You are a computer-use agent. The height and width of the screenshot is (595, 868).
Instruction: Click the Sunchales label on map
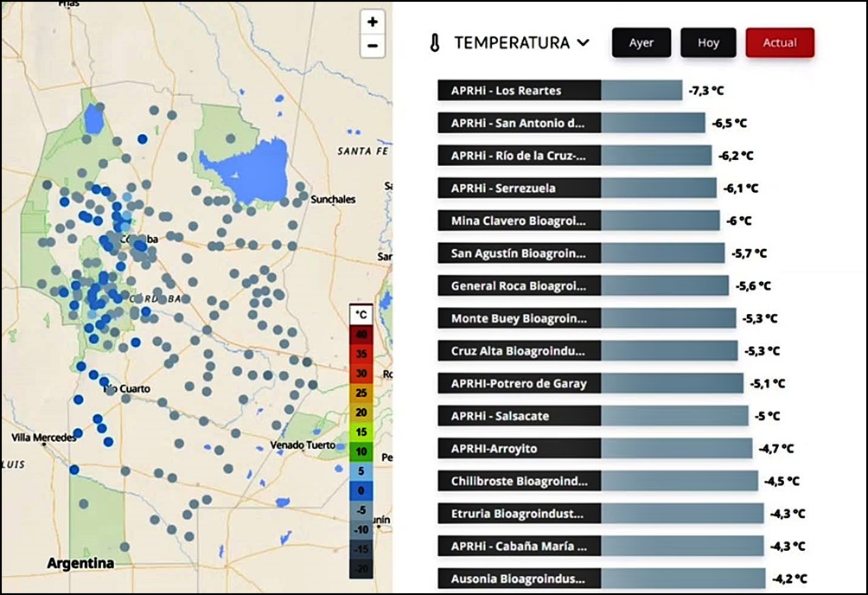[333, 200]
